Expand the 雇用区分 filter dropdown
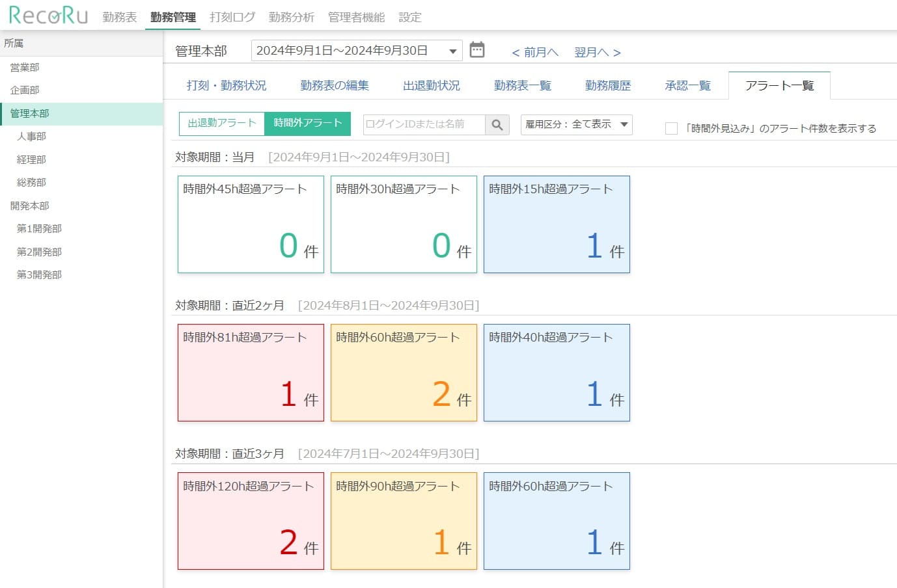Viewport: 897px width, 588px height. click(x=576, y=124)
